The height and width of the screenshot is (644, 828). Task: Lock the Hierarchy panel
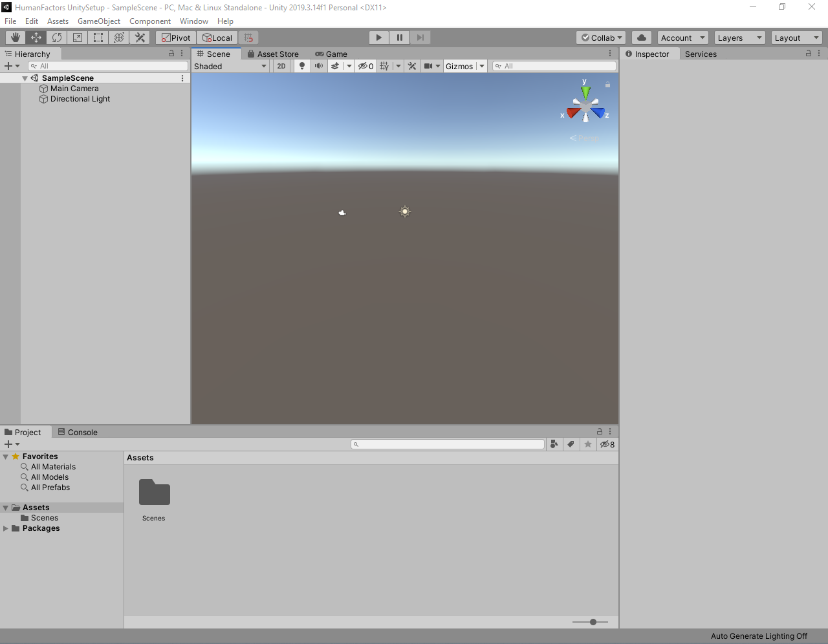171,54
